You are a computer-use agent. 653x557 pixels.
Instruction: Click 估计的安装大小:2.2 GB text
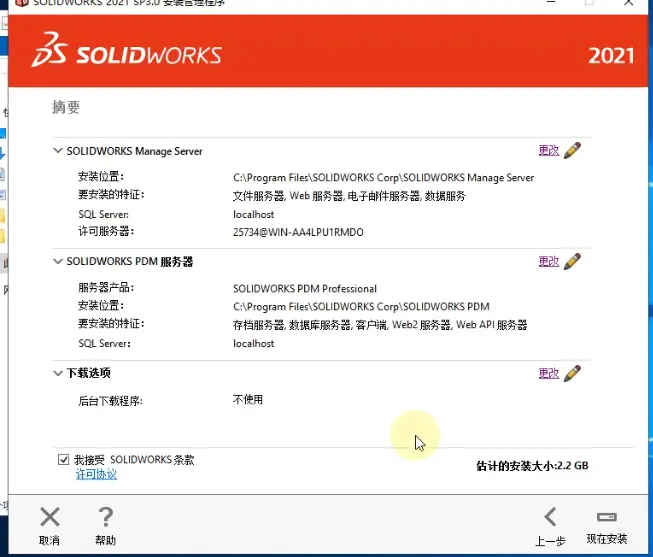[532, 466]
